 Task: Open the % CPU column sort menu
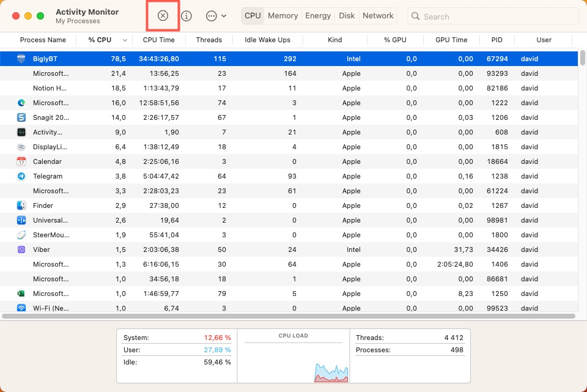pyautogui.click(x=125, y=40)
